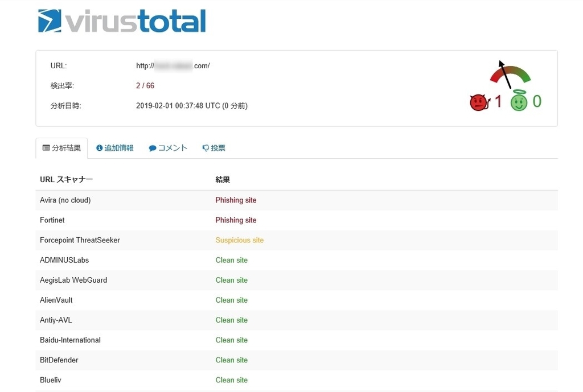Select the ADMINUSLabs scanner name
Screen dimensions: 583x392
coord(64,261)
